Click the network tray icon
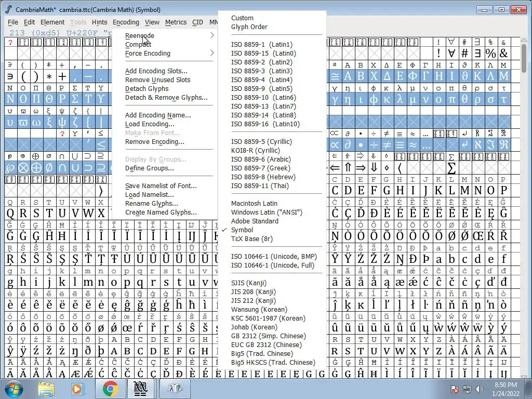Screen dimensions: 532x399 [x=467, y=389]
